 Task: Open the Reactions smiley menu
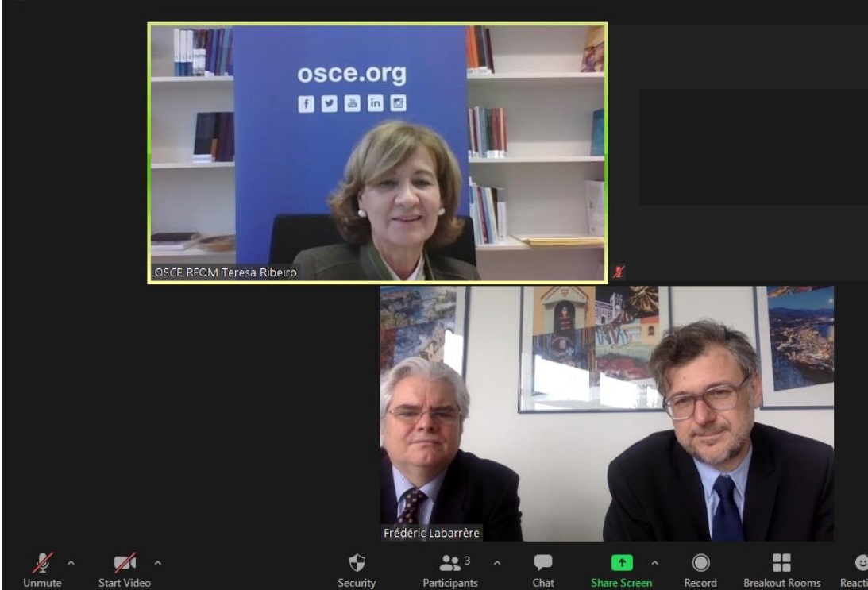[x=858, y=565]
